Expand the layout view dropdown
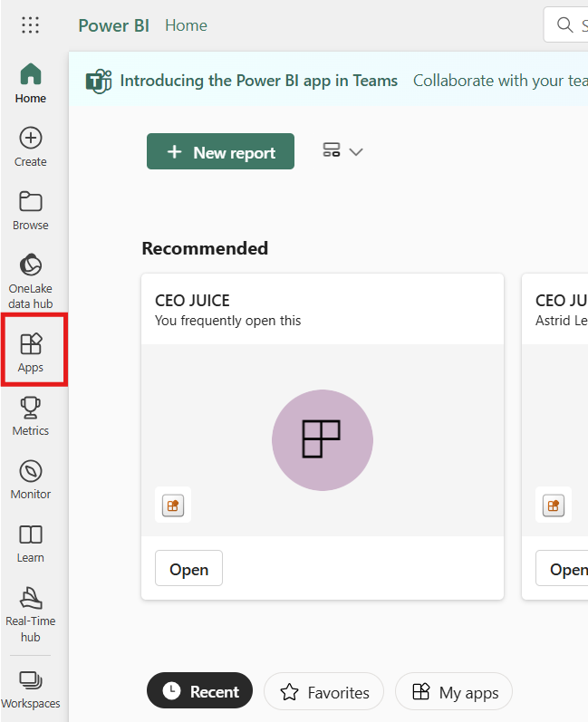 [x=343, y=151]
